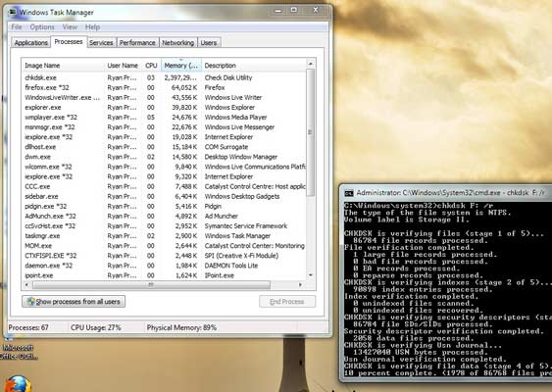Select the ipoint.exe process
This screenshot has width=552, height=392.
(164, 275)
